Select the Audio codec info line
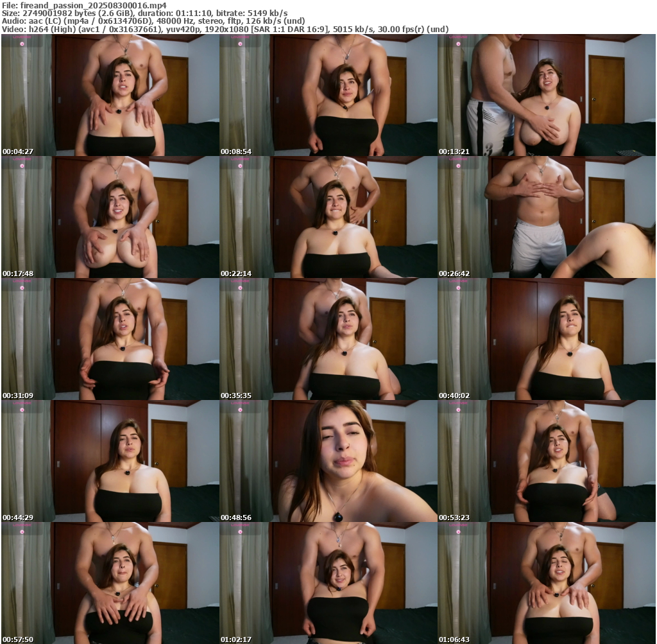Screen dimensions: 657x644 [153, 21]
